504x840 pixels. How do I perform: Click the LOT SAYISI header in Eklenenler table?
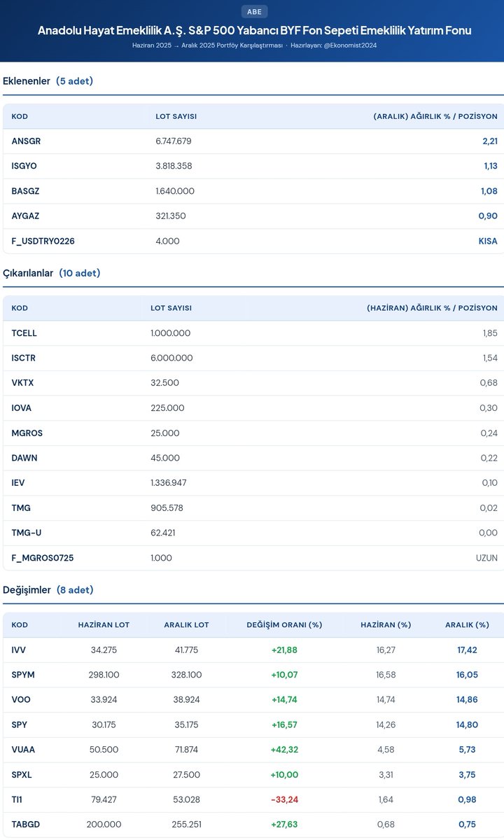click(x=176, y=116)
